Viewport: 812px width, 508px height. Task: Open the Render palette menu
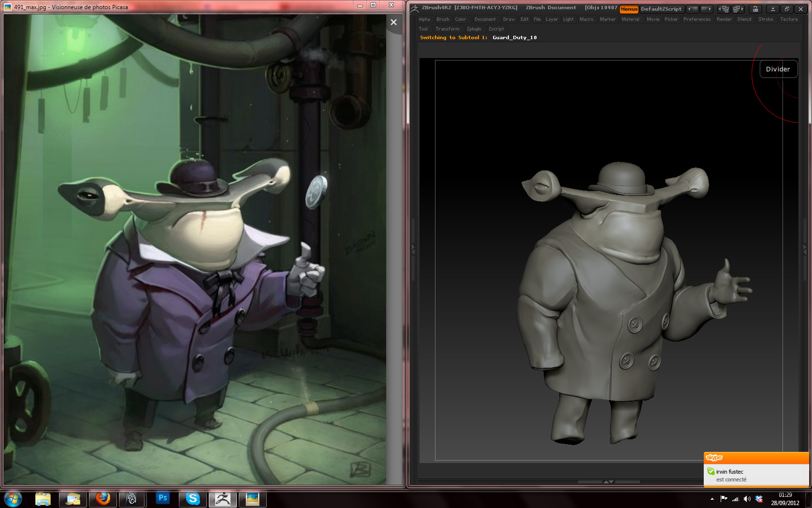[724, 19]
